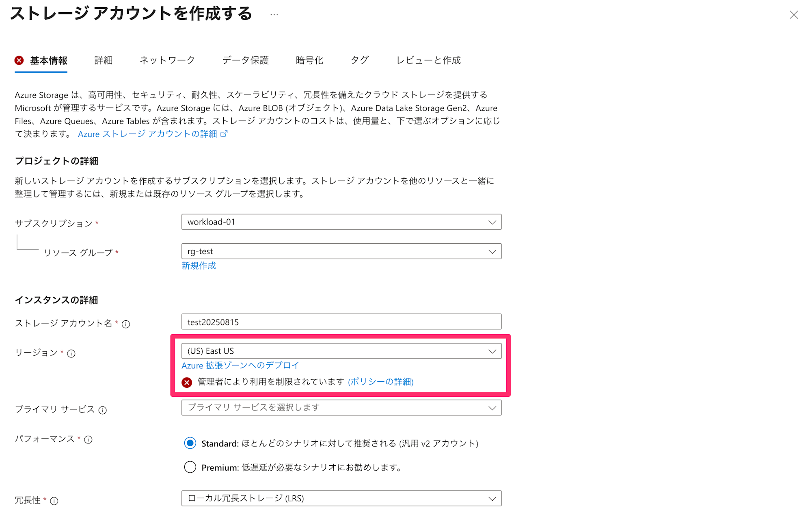Click the red error icon beside policy restriction message
Viewport: 812px width, 523px height.
tap(187, 383)
